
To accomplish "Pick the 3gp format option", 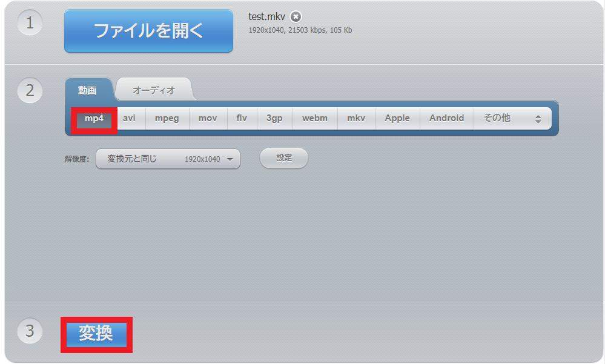I will tap(275, 118).
